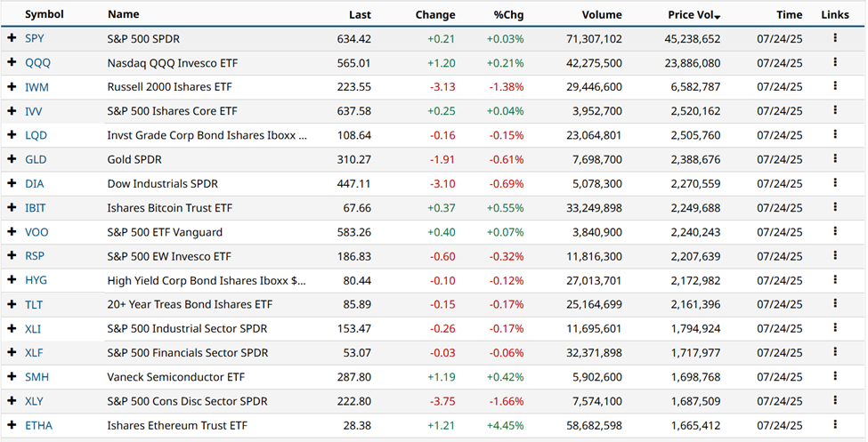Open links menu for IBIT row
This screenshot has height=442, width=868.
[835, 208]
